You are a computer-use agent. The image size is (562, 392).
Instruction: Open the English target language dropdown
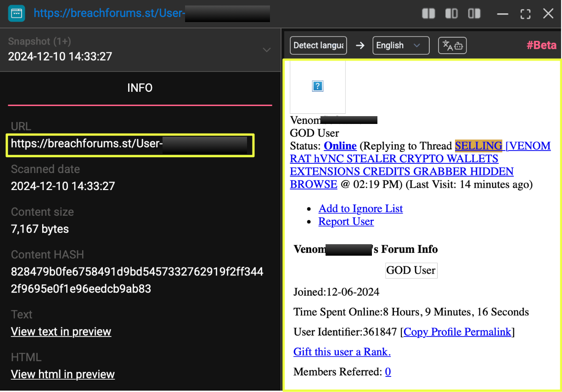coord(401,45)
